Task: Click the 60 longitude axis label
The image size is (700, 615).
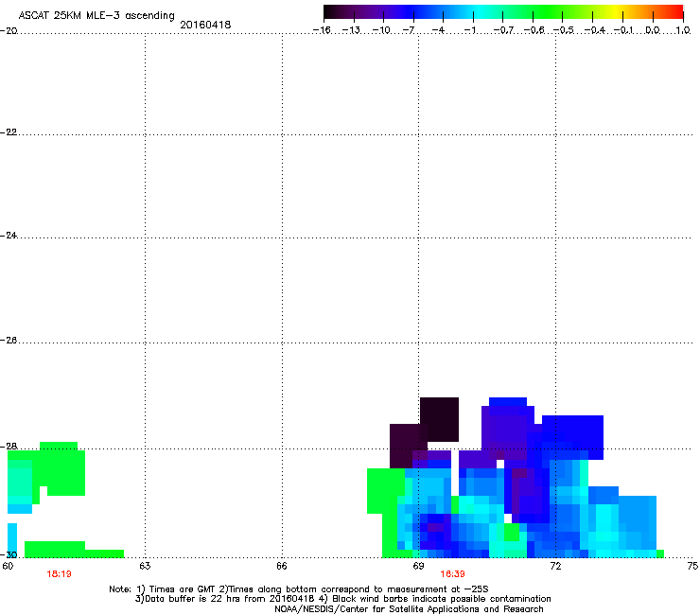Action: [8, 567]
